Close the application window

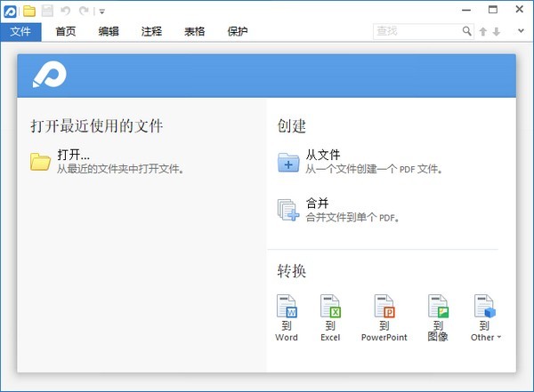click(x=520, y=9)
